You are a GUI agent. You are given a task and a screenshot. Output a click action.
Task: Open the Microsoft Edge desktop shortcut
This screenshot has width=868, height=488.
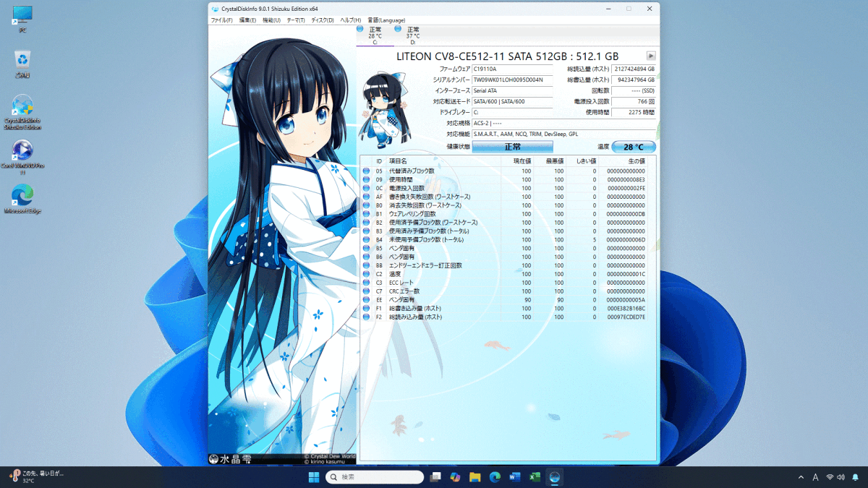coord(22,200)
